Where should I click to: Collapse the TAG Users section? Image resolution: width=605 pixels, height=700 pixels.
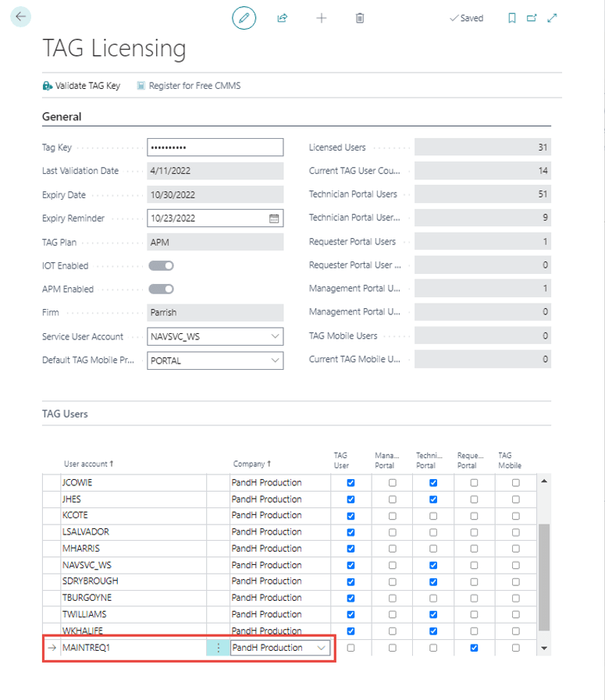coord(65,414)
